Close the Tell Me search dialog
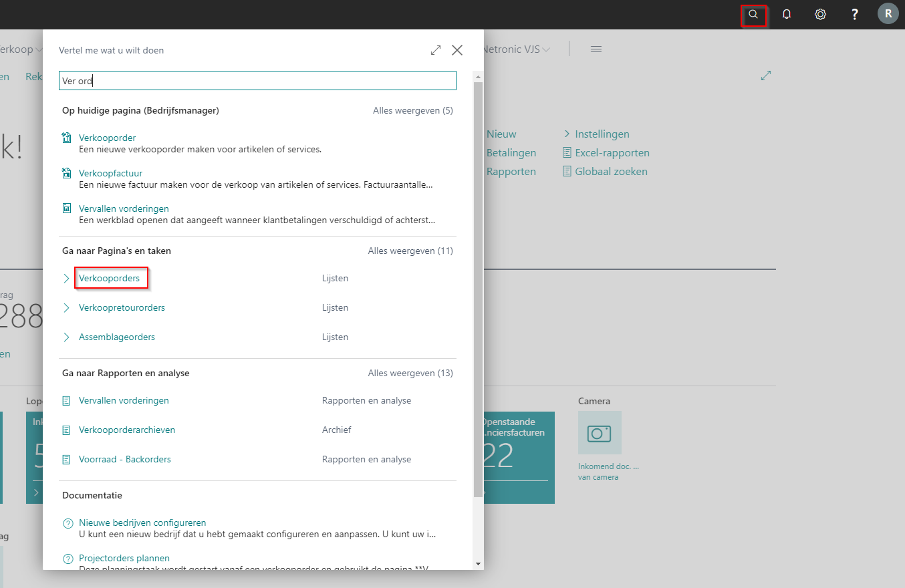 pyautogui.click(x=457, y=50)
